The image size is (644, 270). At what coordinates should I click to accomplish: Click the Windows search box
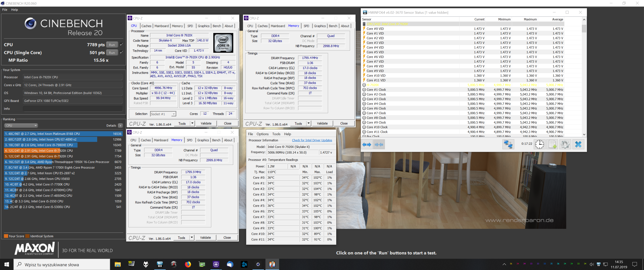[62, 265]
